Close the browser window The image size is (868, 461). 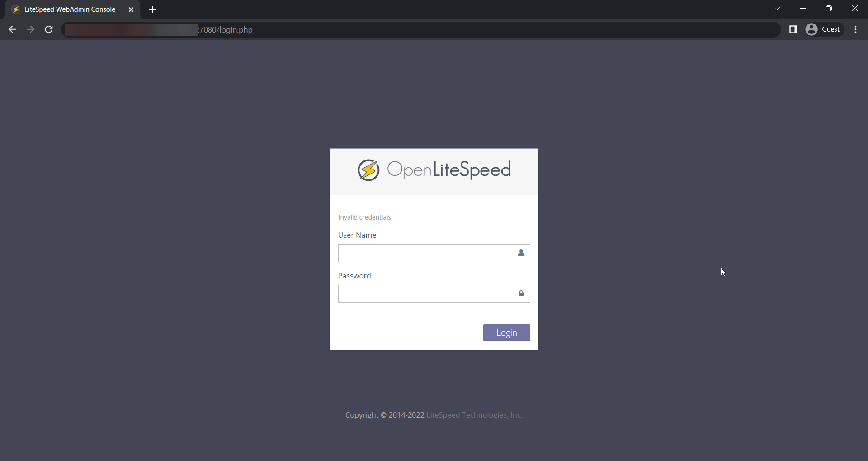tap(854, 9)
